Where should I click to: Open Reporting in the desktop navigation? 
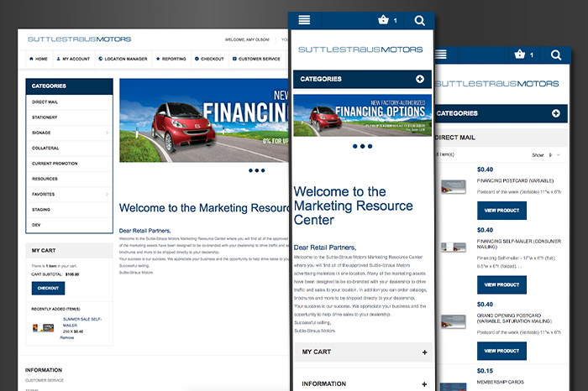pyautogui.click(x=171, y=59)
